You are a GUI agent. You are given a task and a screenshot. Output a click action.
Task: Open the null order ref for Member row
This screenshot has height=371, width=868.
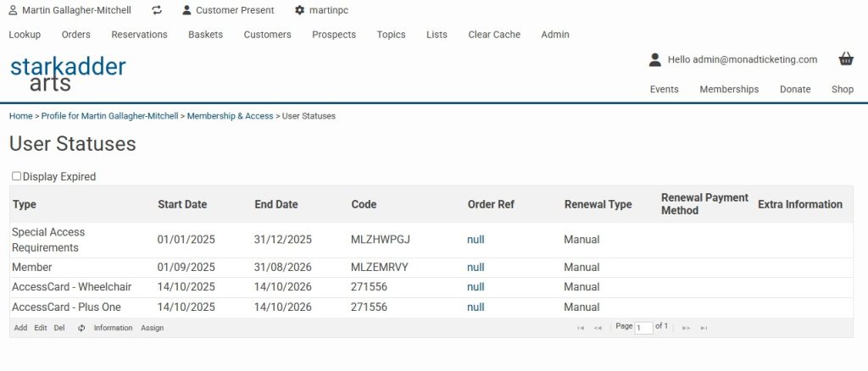click(x=476, y=267)
